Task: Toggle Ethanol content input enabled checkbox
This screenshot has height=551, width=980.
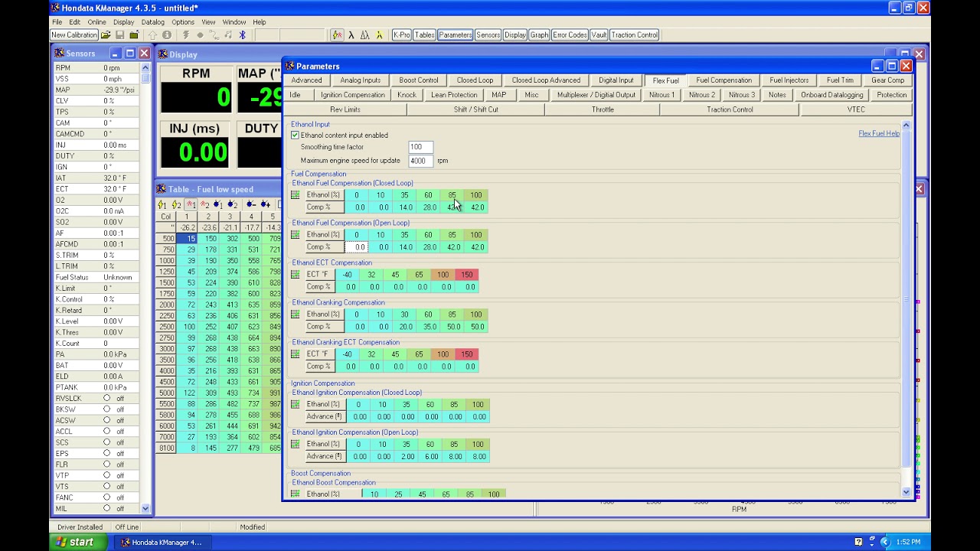Action: tap(295, 135)
